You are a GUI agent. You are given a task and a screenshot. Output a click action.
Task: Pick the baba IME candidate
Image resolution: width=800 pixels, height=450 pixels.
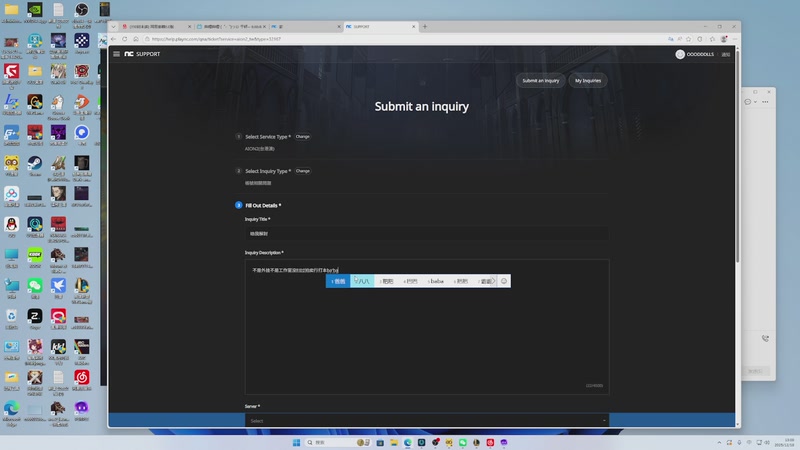point(436,281)
